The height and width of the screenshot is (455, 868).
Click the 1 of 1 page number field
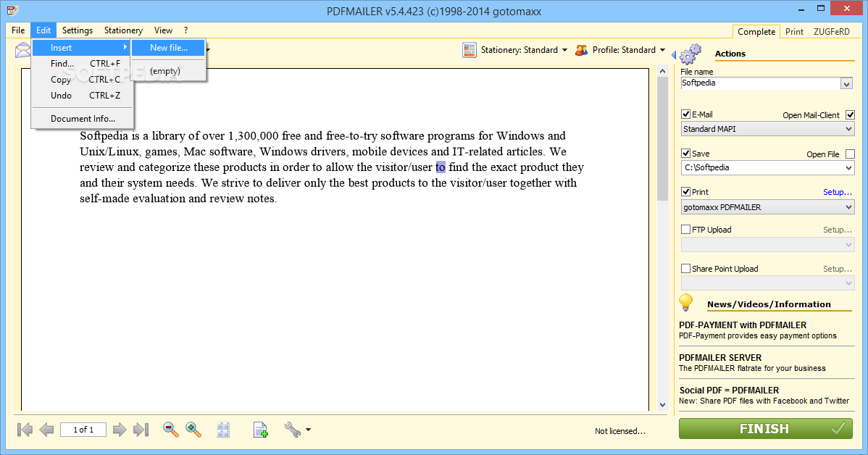point(83,430)
